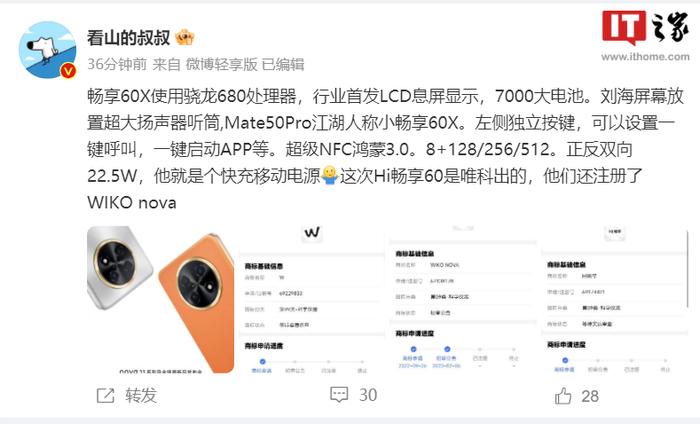The width and height of the screenshot is (700, 424).
Task: Open the 看山的叔叔 username link
Action: coord(129,38)
